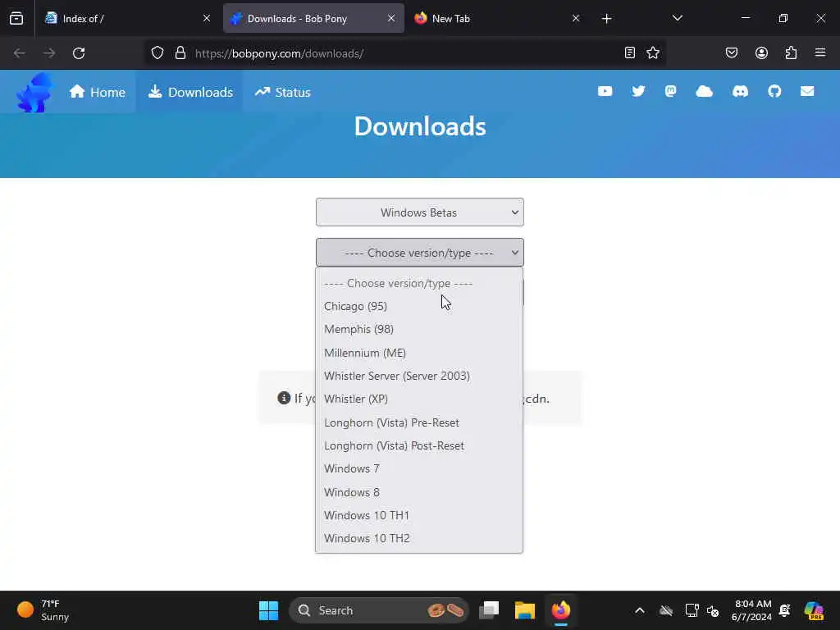Select Windows 10 TH1 option

419,515
